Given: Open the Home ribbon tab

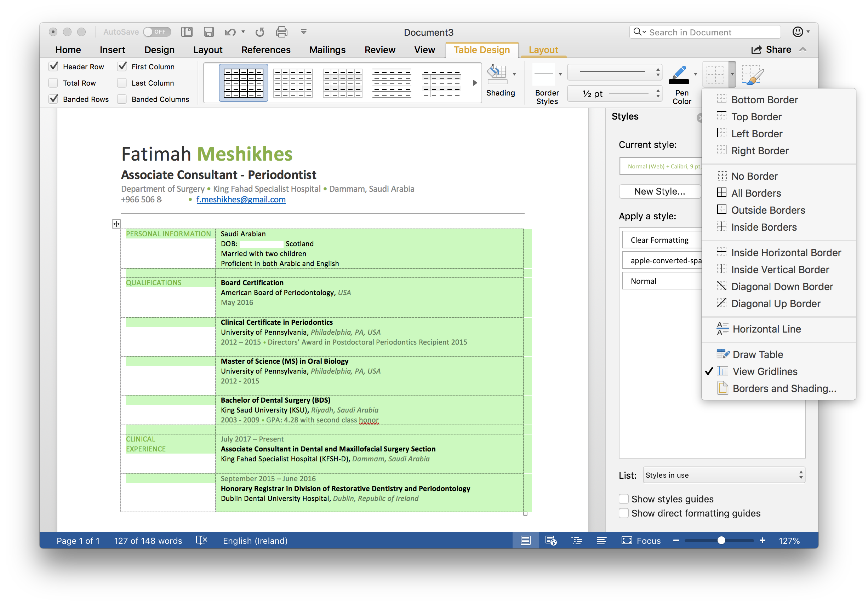Looking at the screenshot, I should pos(68,50).
